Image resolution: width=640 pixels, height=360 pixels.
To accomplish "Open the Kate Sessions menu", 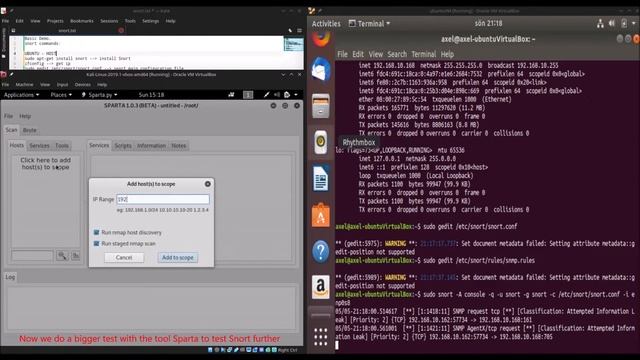I will coord(109,21).
